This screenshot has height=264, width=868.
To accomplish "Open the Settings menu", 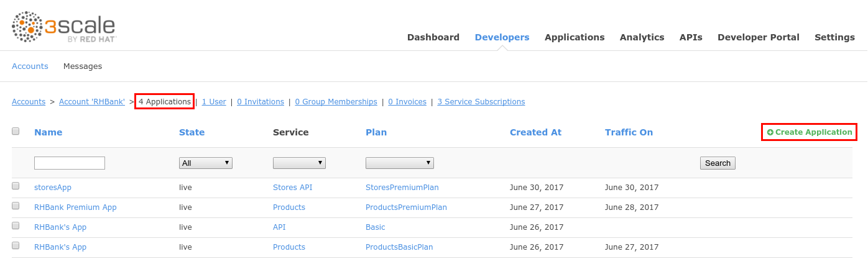I will [x=834, y=37].
